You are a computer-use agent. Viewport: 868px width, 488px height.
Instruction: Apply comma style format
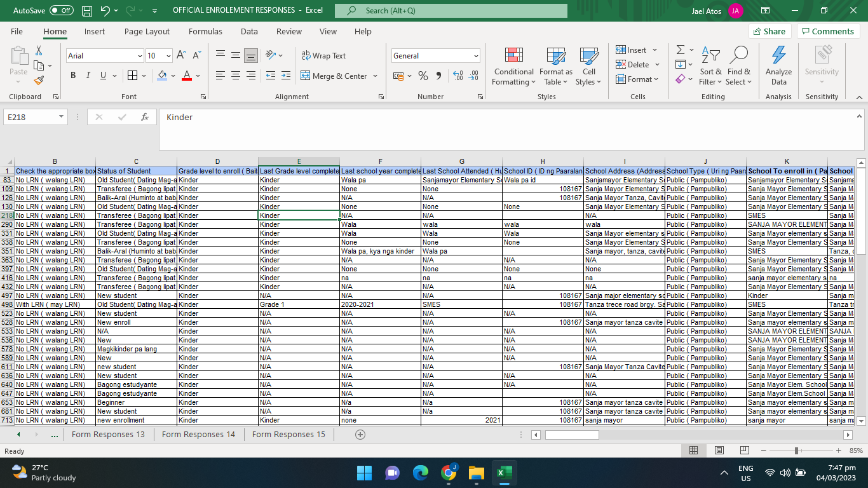click(438, 76)
